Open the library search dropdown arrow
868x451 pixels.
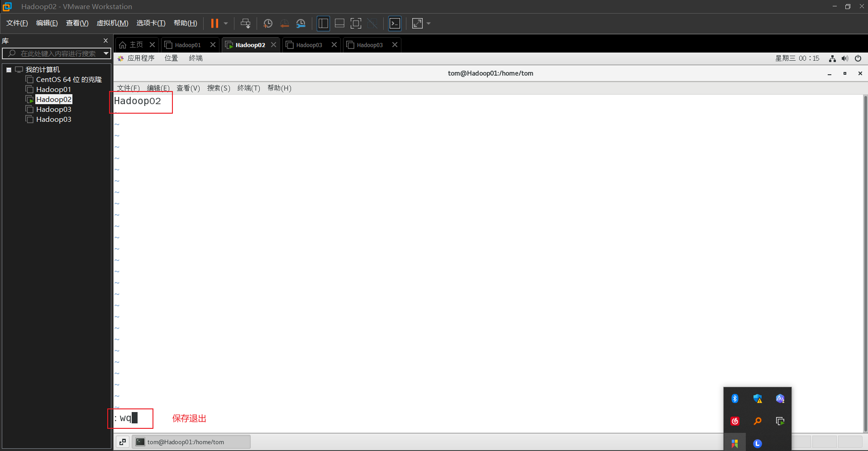point(106,53)
